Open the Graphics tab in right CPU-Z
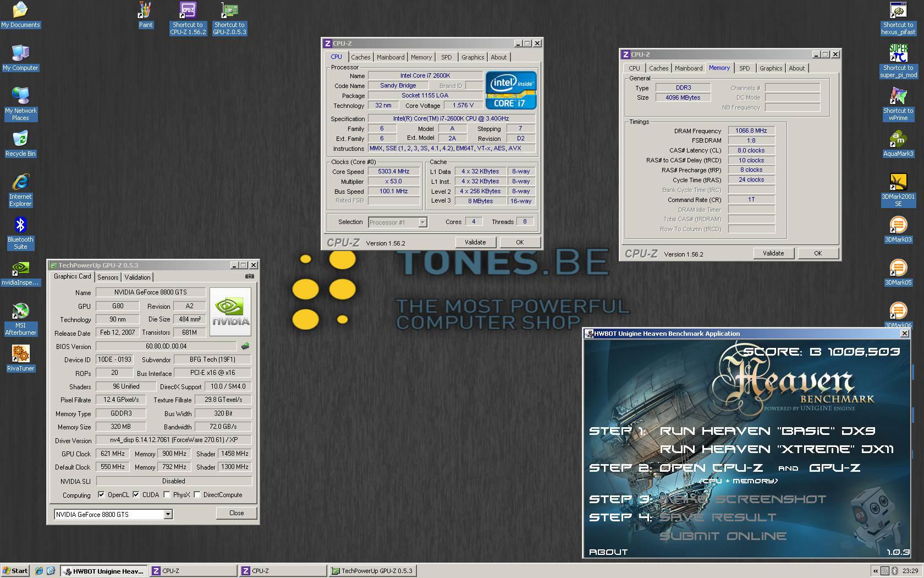Viewport: 924px width, 578px height. [x=771, y=68]
